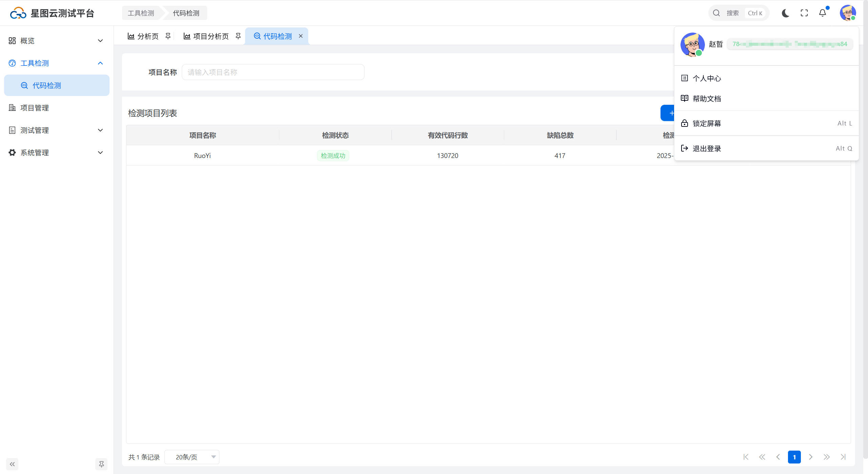Unpin the 分析页 tab pin

(168, 36)
